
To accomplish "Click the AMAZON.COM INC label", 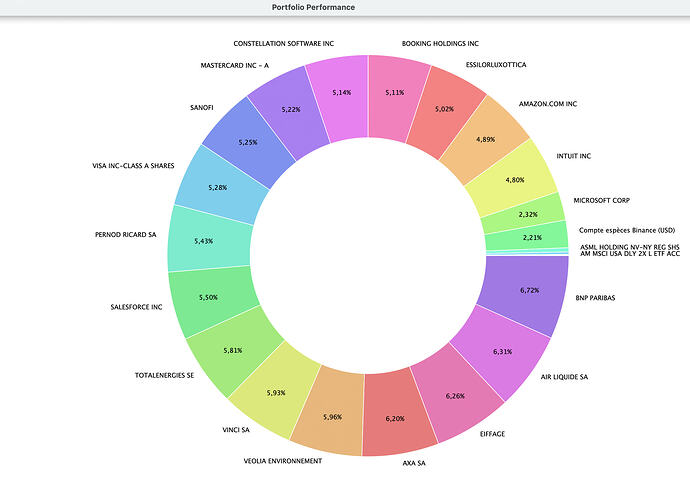I will 548,104.
